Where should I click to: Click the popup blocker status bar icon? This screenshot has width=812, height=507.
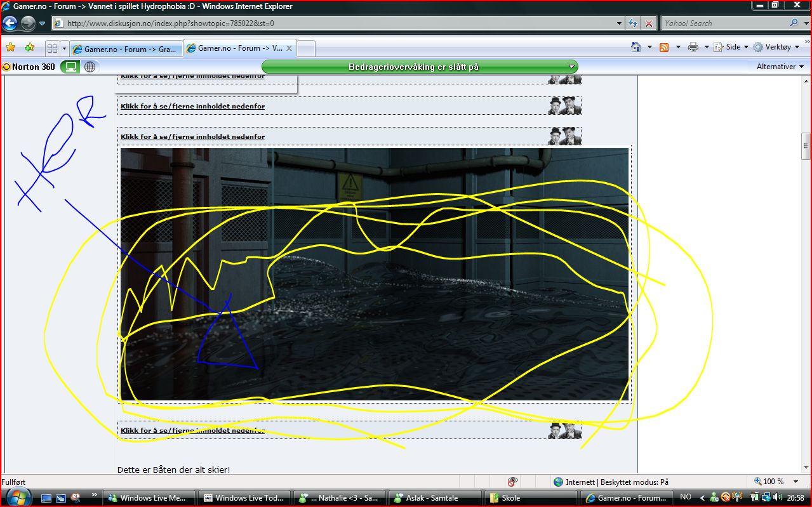[x=512, y=482]
